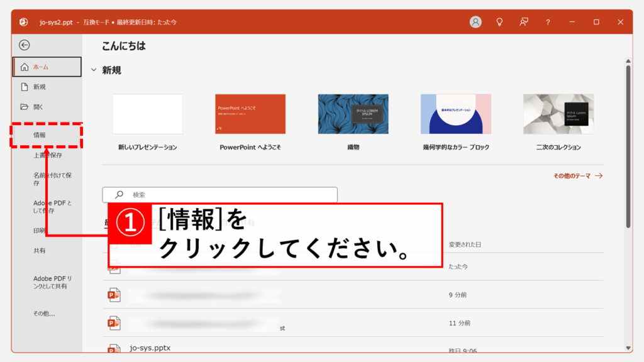The image size is (644, 362).
Task: Choose 名前を付けて保存 in the sidebar
Action: (x=52, y=179)
